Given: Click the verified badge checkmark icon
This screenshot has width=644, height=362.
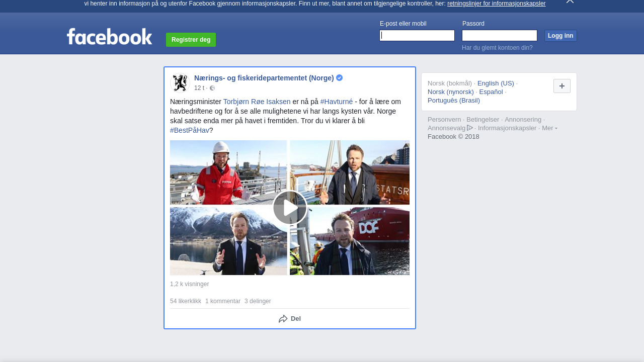Looking at the screenshot, I should 340,78.
